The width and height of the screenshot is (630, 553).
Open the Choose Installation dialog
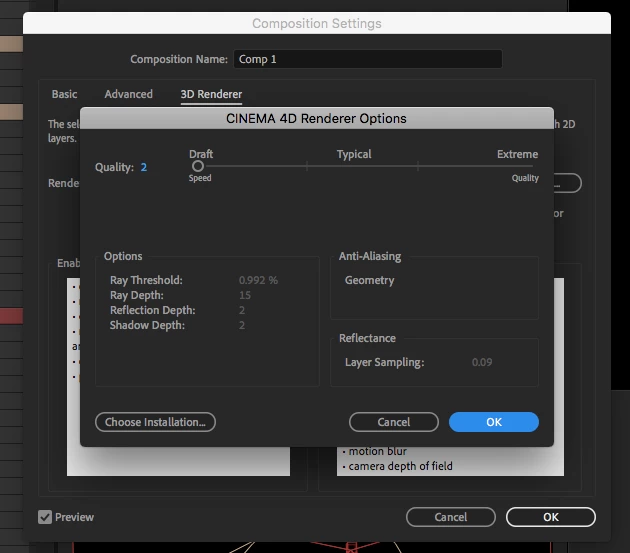155,422
